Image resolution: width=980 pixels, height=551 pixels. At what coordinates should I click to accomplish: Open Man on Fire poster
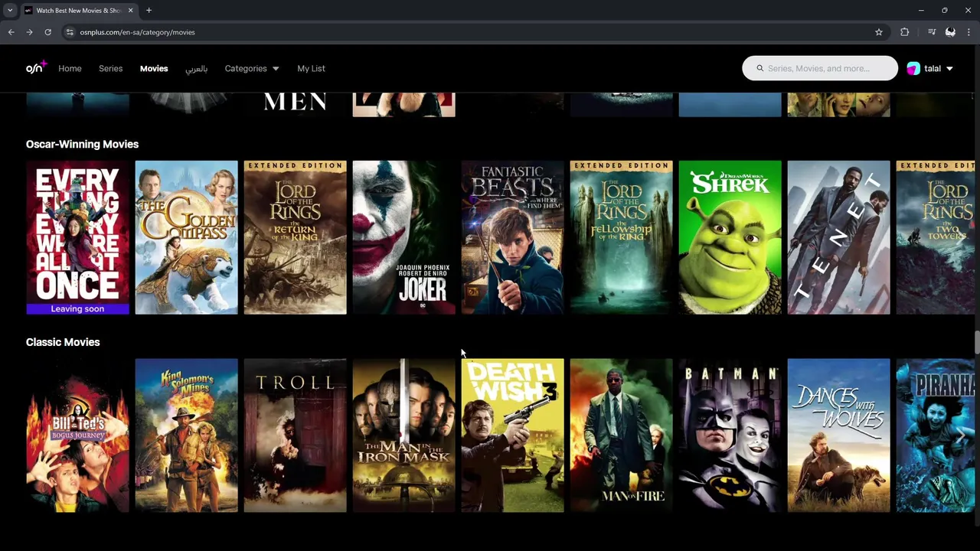click(621, 435)
